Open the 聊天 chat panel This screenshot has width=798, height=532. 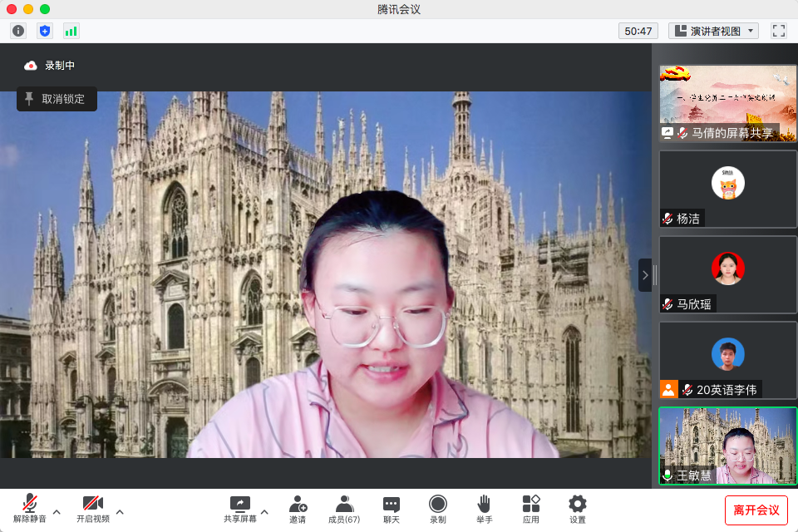point(392,508)
